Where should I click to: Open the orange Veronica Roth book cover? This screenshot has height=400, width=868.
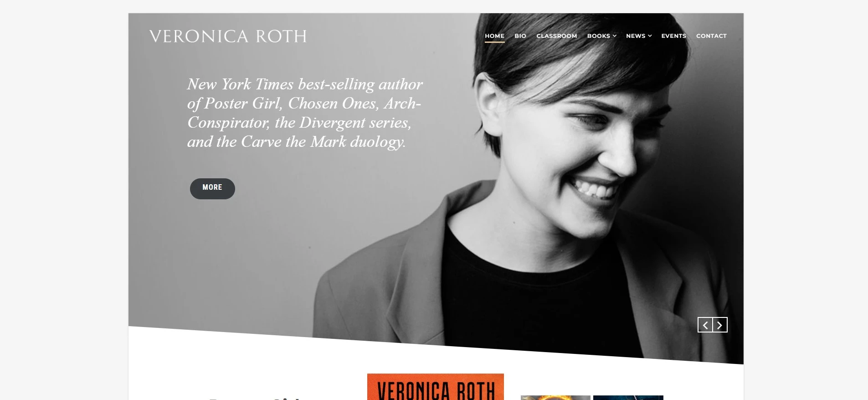[x=436, y=387]
